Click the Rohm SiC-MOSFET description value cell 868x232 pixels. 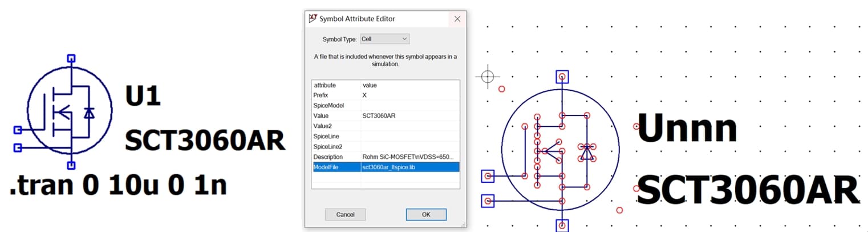[x=410, y=157]
